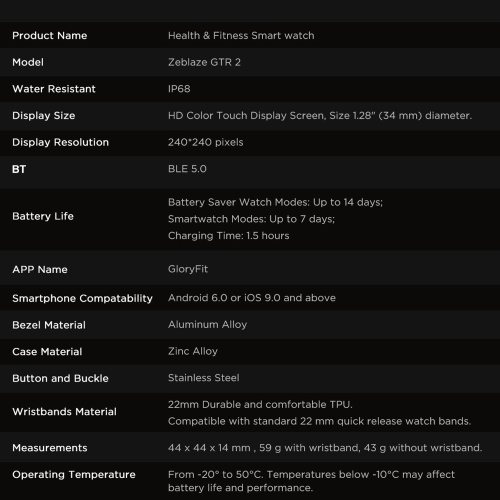Click the Wristbands Material label
Screen dimensions: 500x500
(65, 412)
